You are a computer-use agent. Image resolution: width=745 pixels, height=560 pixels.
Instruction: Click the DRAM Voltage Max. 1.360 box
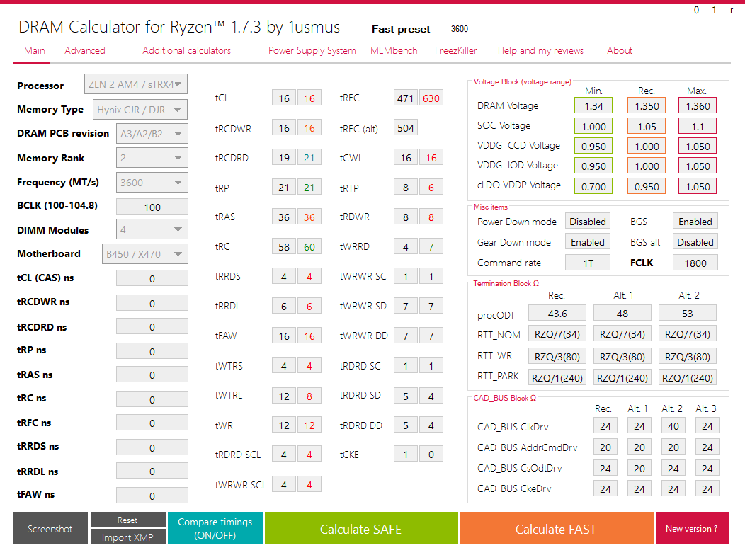tap(698, 106)
